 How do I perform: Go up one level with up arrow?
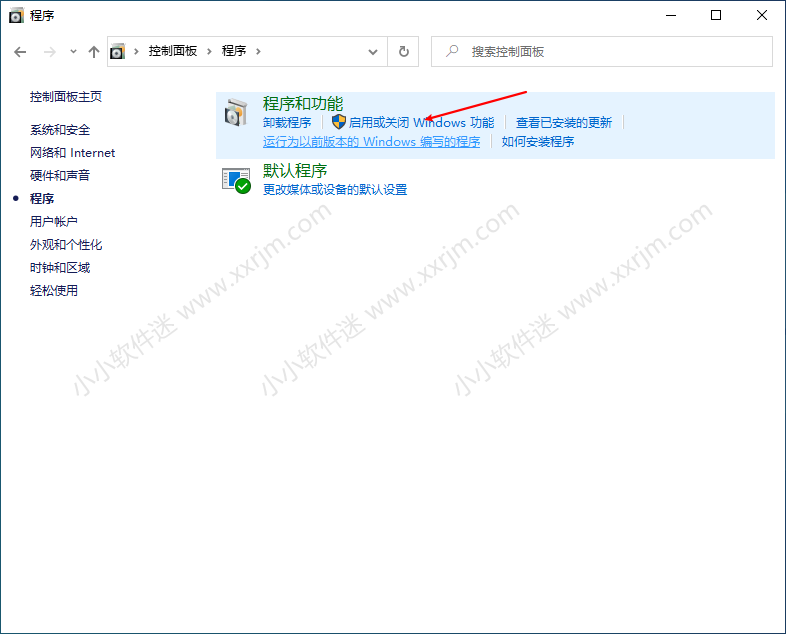94,52
